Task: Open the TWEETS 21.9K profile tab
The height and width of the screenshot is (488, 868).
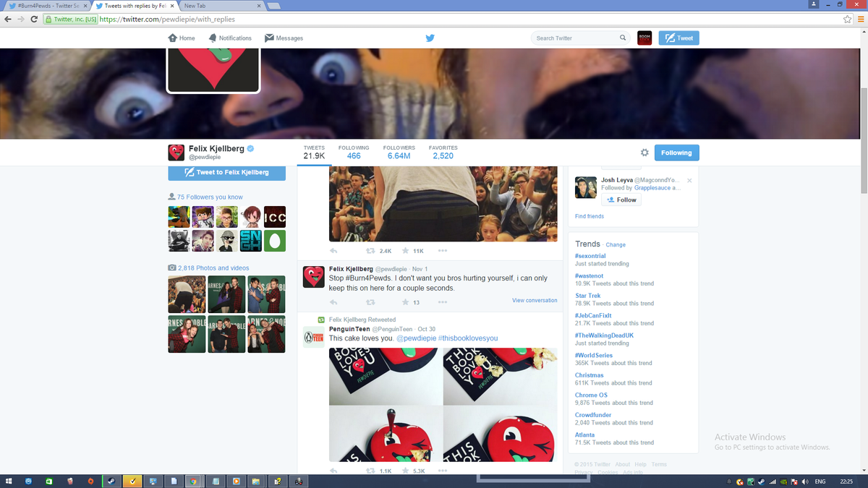Action: [314, 152]
